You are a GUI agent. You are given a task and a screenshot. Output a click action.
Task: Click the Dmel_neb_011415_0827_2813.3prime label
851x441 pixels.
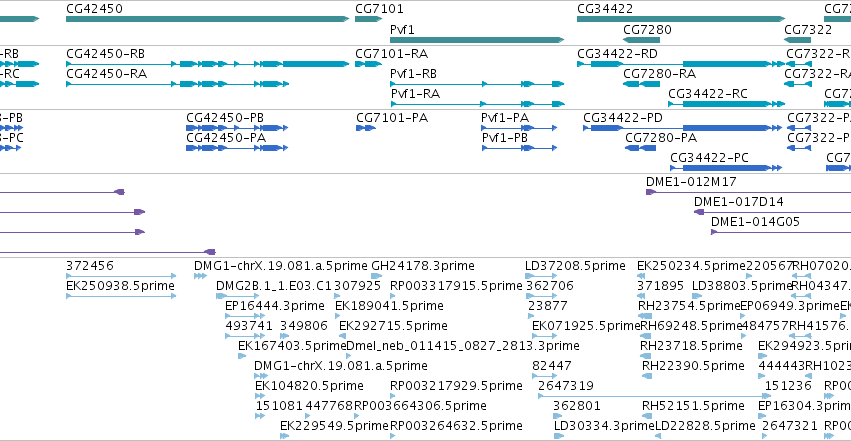[x=463, y=346]
